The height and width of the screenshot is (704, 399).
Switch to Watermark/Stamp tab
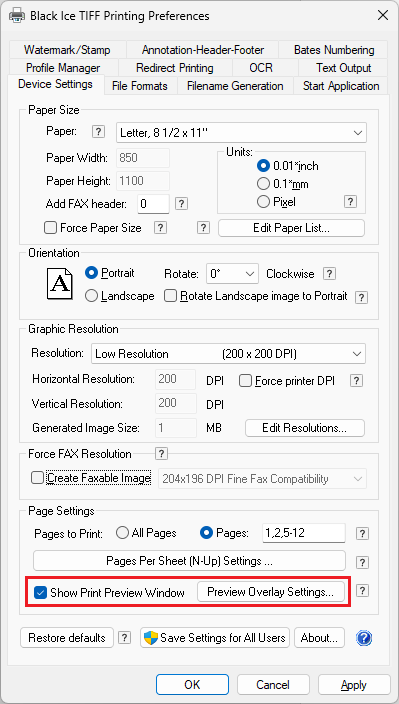click(x=67, y=50)
